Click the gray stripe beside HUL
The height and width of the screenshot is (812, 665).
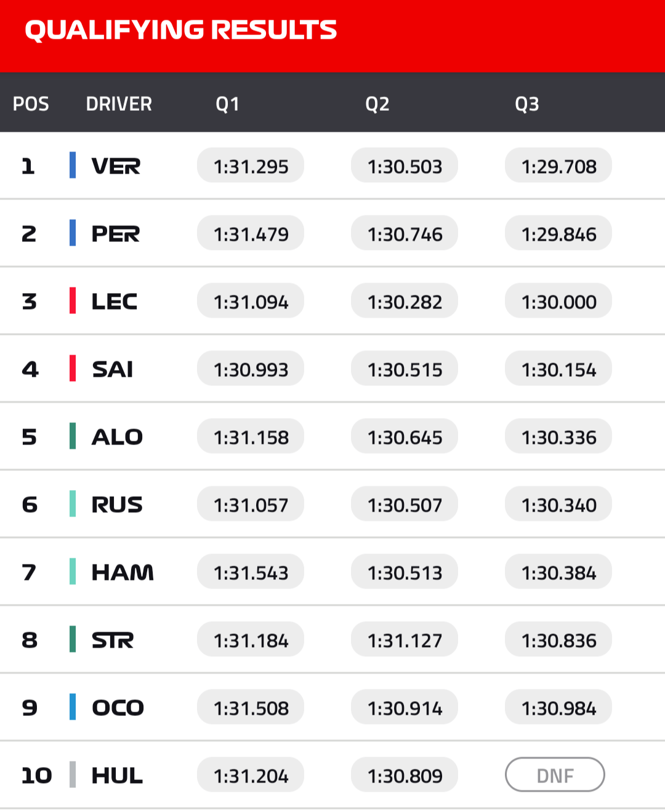pos(73,775)
